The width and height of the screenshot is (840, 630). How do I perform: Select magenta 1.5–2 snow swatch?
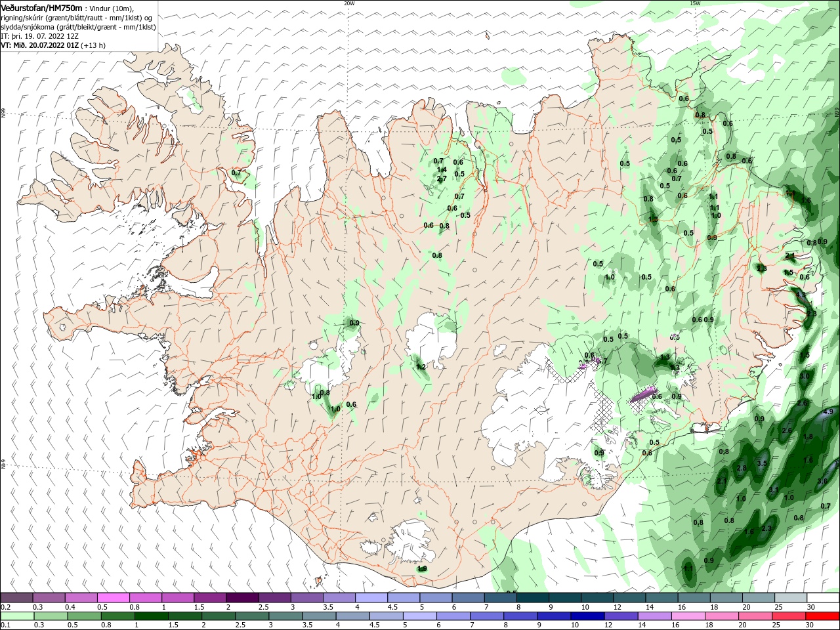[x=211, y=598]
